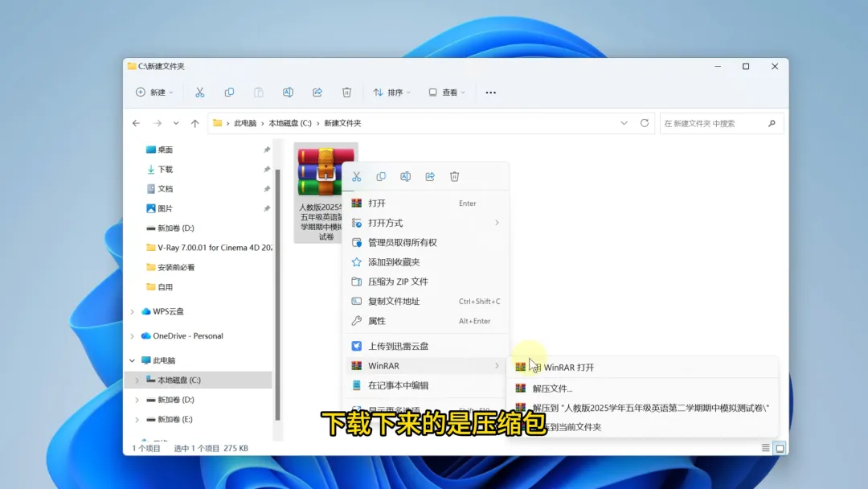Open recent locations dropdown arrow

click(176, 123)
